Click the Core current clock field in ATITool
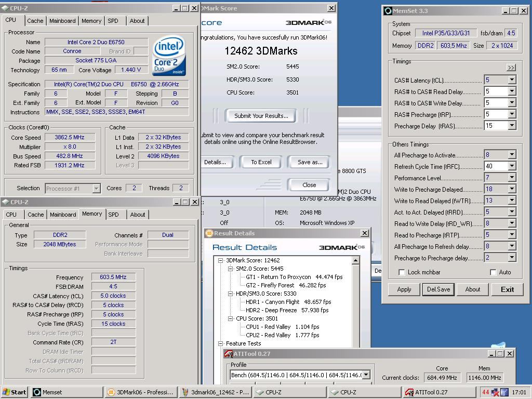Image resolution: width=532 pixels, height=399 pixels. [442, 378]
